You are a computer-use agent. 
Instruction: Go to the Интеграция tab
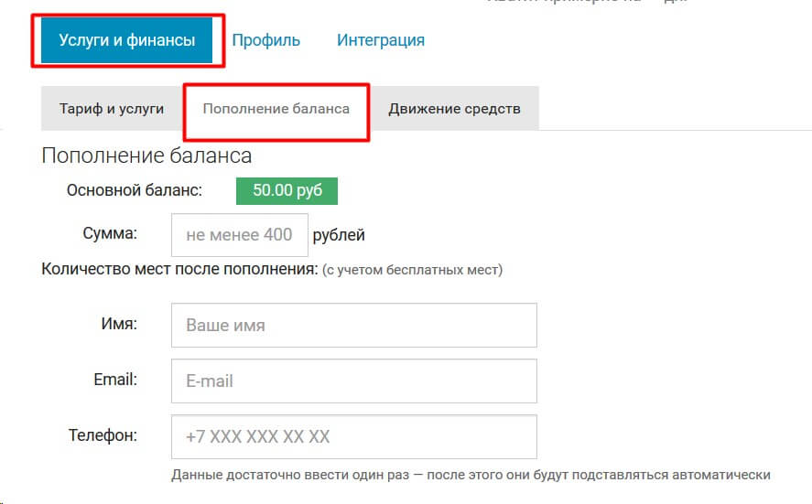click(x=380, y=40)
